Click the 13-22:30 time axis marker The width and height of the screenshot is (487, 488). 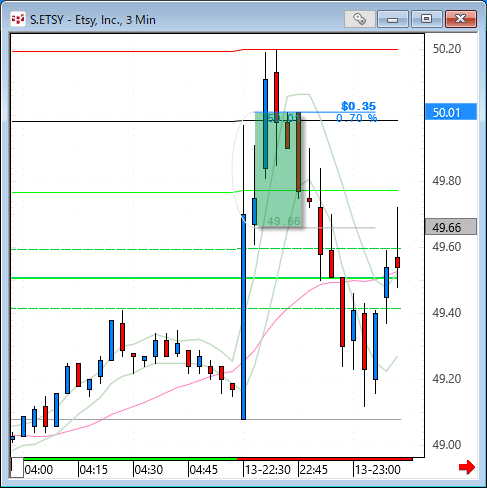pyautogui.click(x=267, y=470)
